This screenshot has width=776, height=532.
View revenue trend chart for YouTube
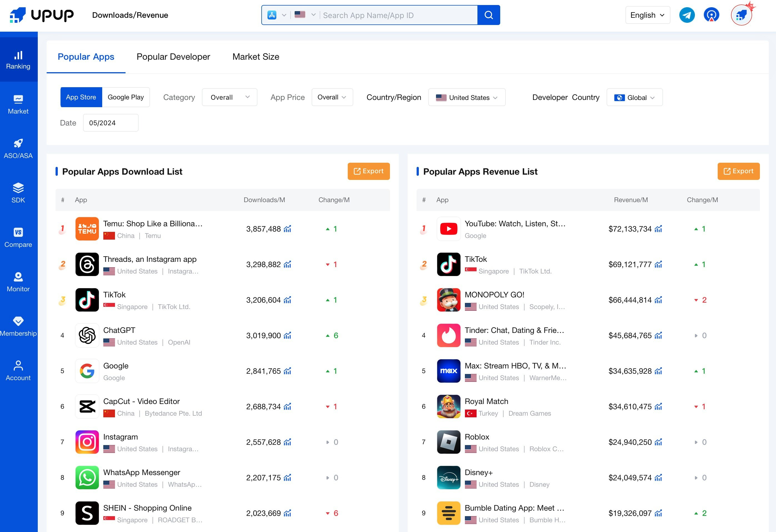(658, 229)
